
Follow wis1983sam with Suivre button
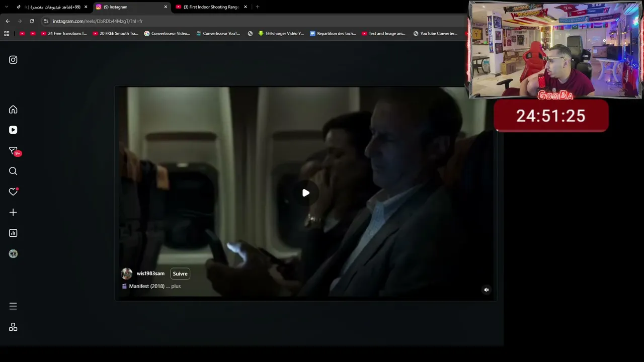(180, 274)
